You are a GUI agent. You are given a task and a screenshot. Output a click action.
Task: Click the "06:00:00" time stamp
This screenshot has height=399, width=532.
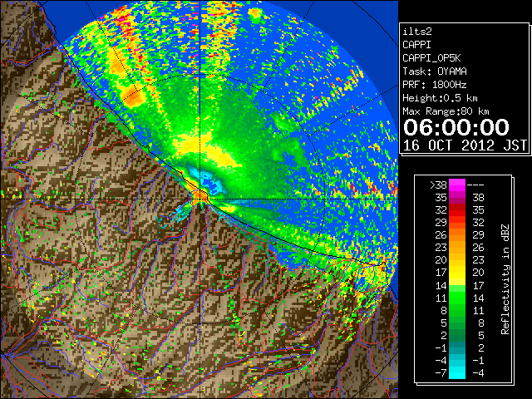tap(456, 127)
